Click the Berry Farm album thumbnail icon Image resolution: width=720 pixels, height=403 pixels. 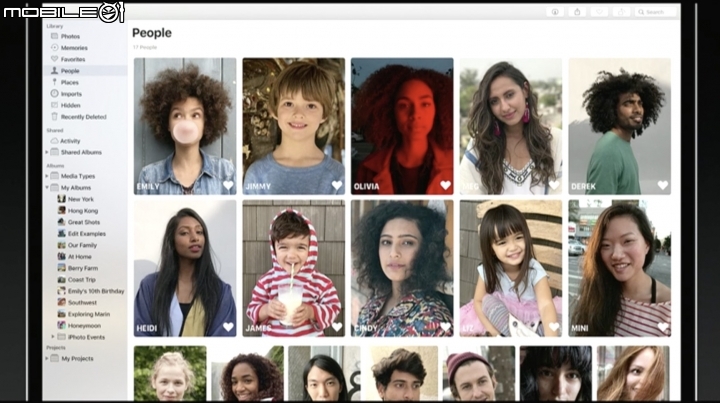click(x=62, y=268)
